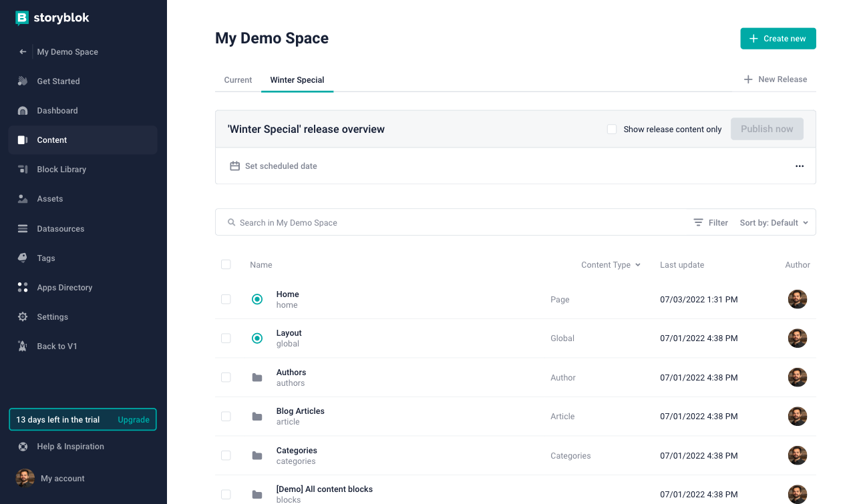Open Block Library from the sidebar
863x504 pixels.
(83, 169)
